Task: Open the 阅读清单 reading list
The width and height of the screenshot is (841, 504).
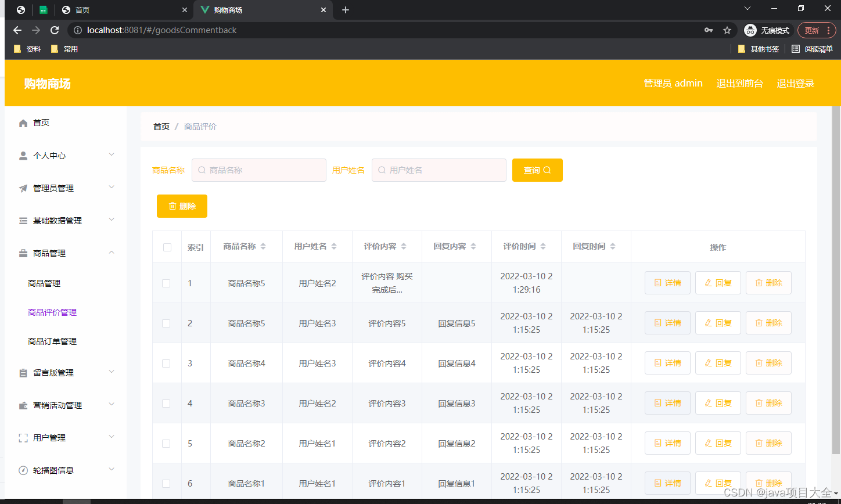Action: coord(812,49)
